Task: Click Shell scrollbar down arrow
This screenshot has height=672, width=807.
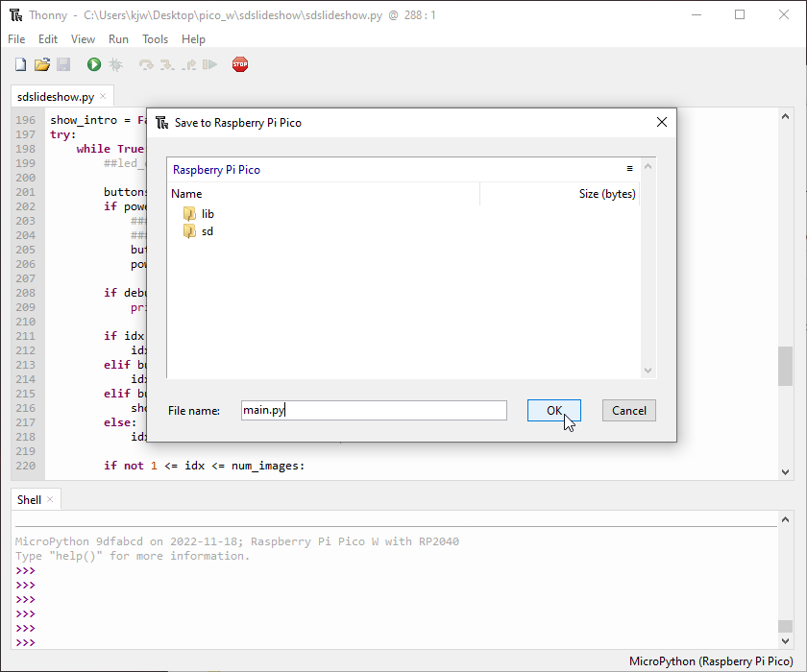Action: [x=785, y=640]
